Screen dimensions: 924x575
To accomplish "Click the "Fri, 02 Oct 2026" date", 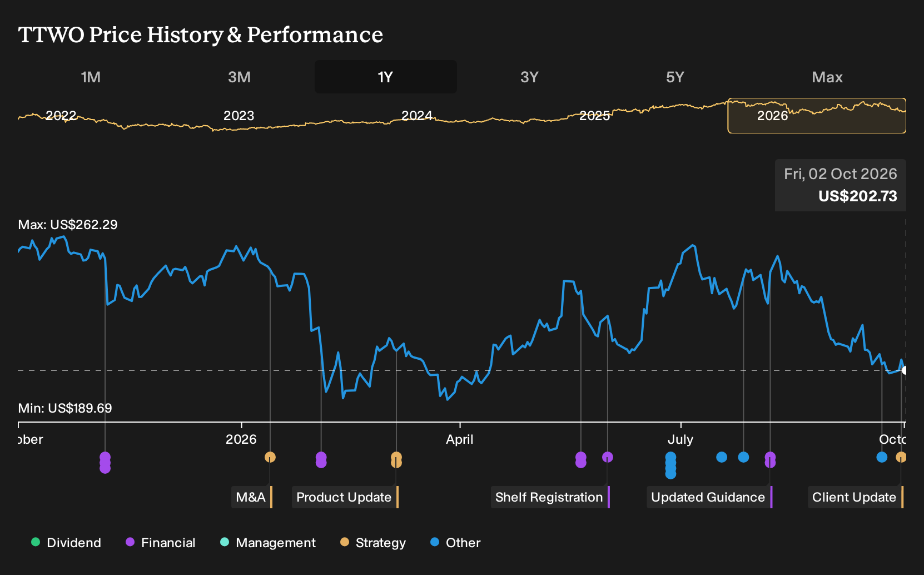I will point(841,174).
